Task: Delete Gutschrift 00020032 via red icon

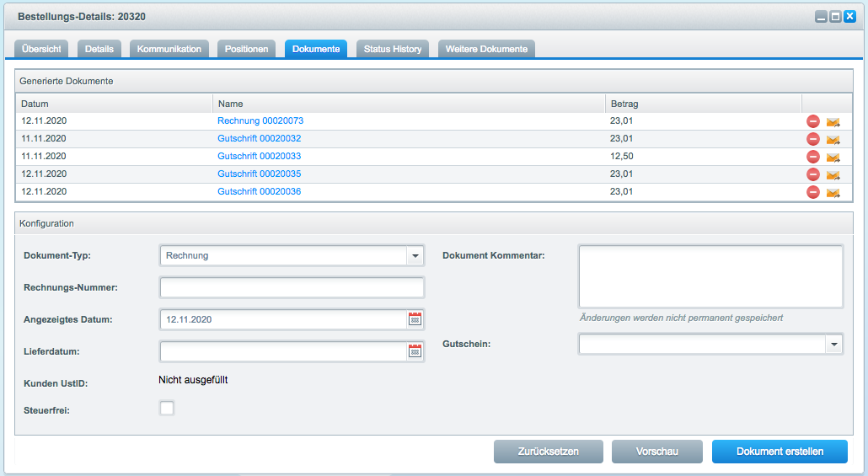Action: [x=813, y=139]
